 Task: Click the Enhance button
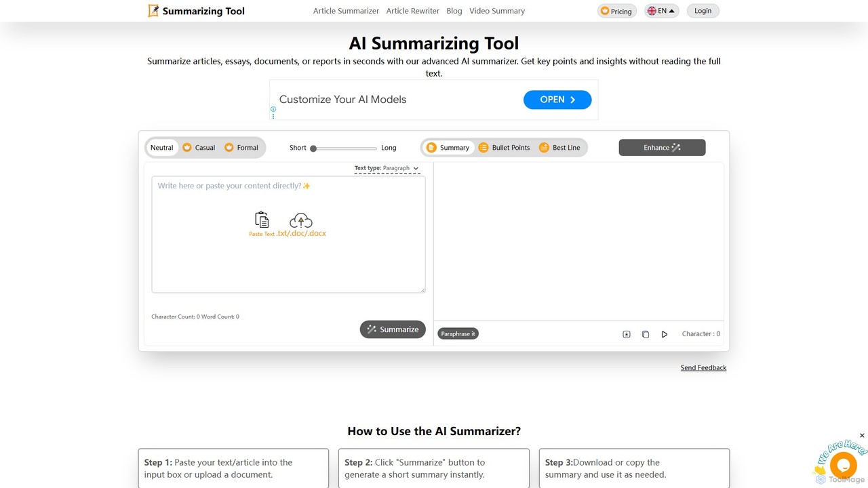(x=662, y=148)
